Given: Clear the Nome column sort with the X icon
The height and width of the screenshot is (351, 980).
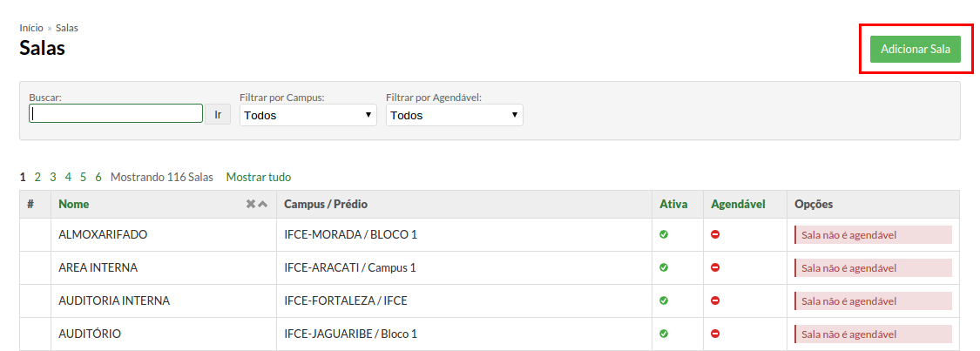Looking at the screenshot, I should point(251,204).
